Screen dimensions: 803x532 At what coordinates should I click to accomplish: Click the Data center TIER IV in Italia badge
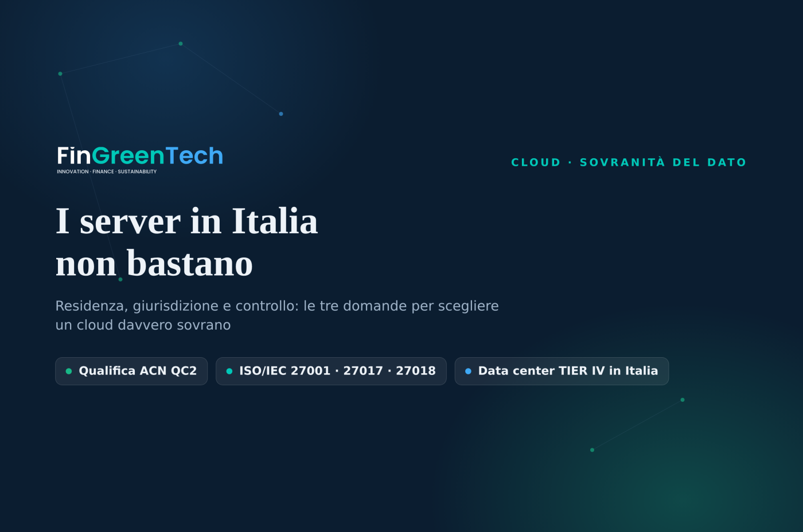click(x=562, y=371)
